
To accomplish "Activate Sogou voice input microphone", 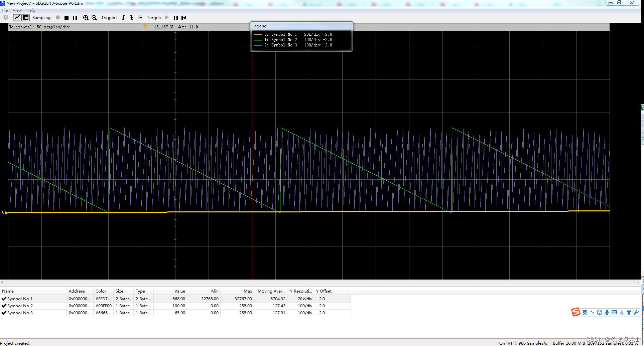I will (607, 312).
